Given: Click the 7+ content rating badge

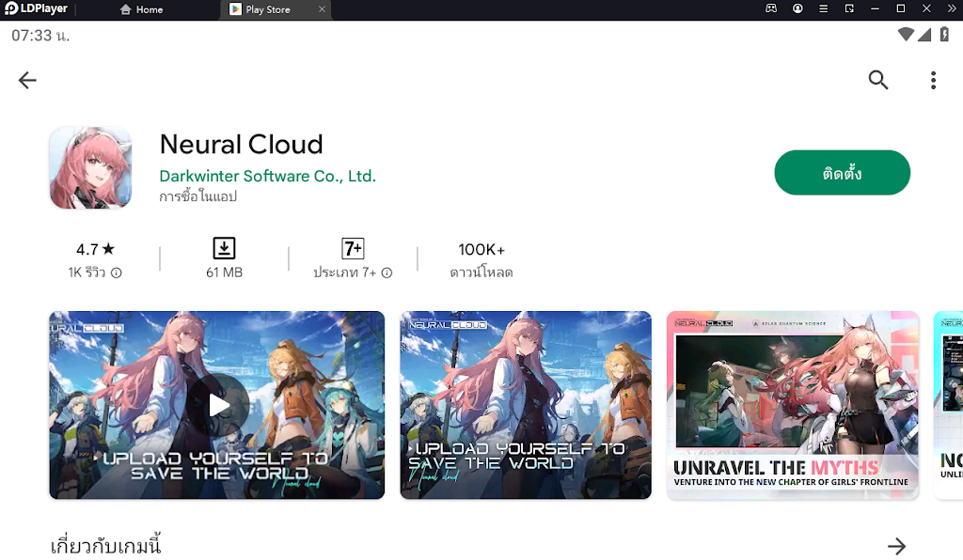Looking at the screenshot, I should (353, 248).
